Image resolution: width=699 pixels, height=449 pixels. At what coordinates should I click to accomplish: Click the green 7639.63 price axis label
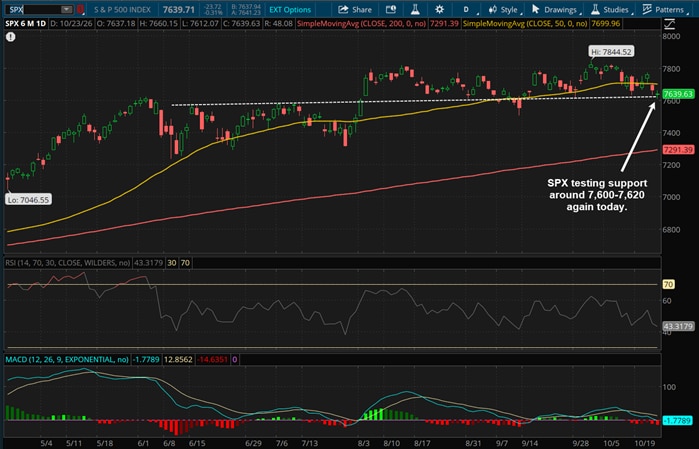point(678,94)
